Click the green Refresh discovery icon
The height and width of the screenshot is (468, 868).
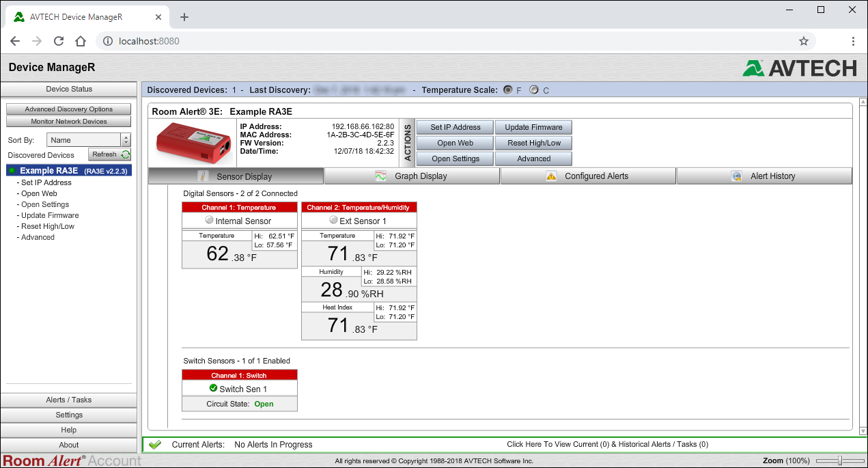(x=126, y=155)
